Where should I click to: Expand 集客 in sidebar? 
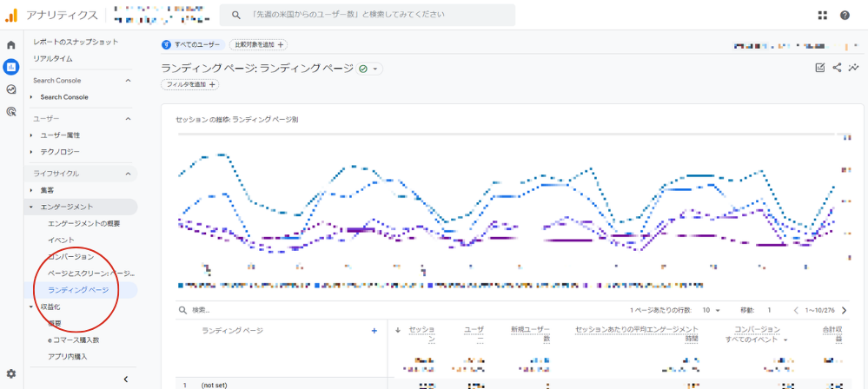(x=32, y=190)
